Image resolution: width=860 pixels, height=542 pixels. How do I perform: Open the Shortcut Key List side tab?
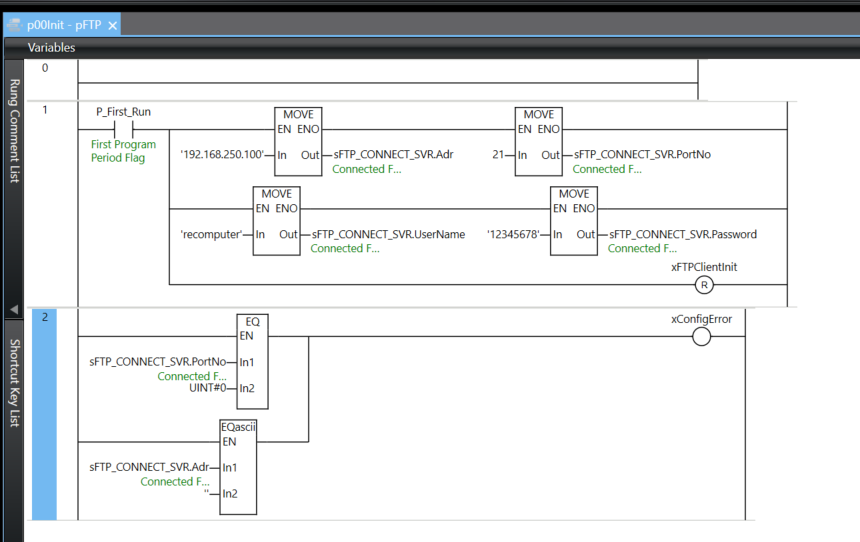[x=14, y=382]
